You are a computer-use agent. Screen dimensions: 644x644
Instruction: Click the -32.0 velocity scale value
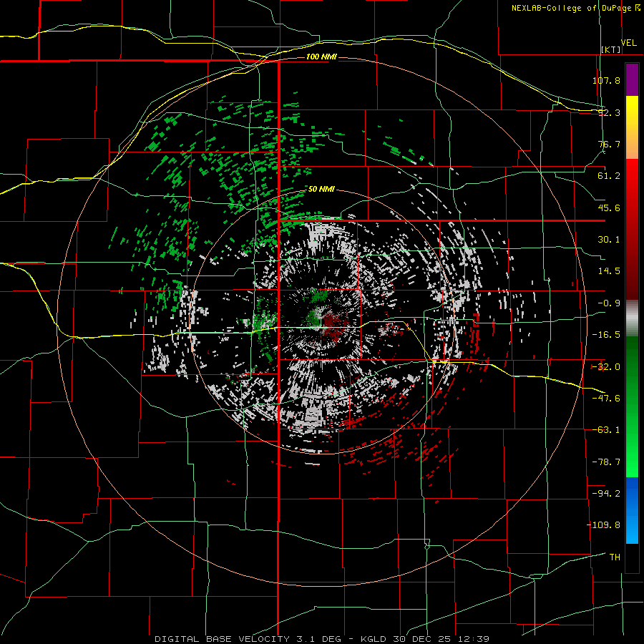[606, 367]
